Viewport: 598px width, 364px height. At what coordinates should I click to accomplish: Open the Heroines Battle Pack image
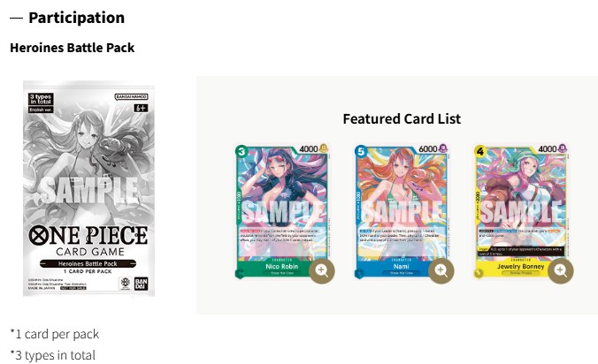[x=89, y=189]
